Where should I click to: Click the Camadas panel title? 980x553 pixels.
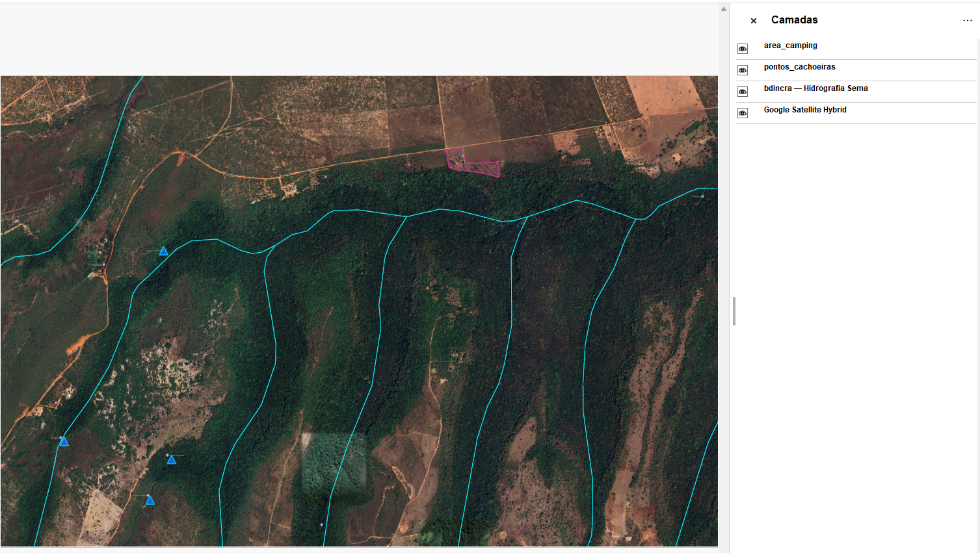[x=794, y=20]
